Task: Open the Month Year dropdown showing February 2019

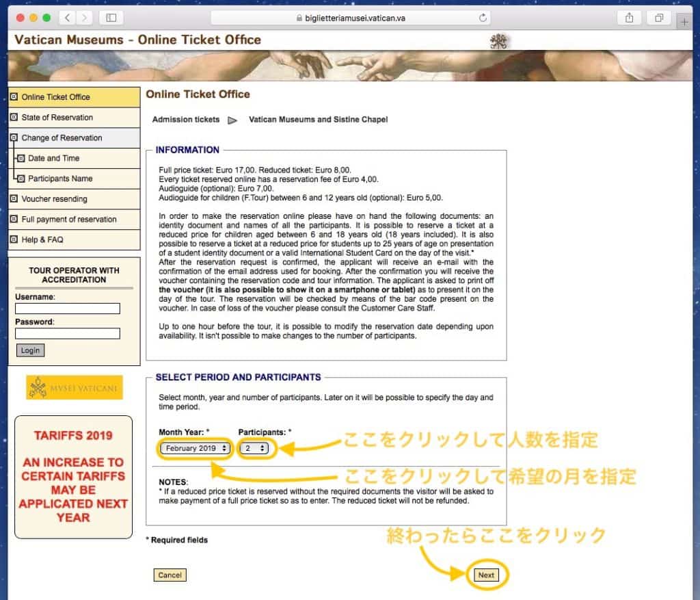Action: coord(195,448)
